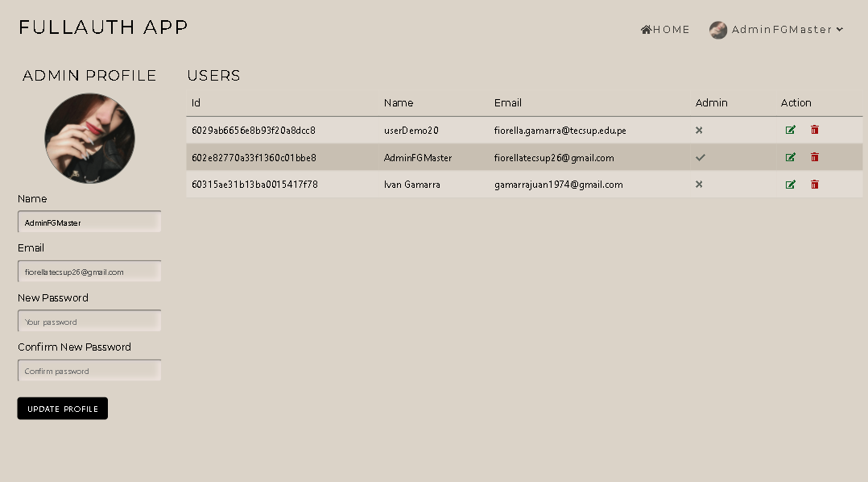This screenshot has height=482, width=868.
Task: Click the Admin column header
Action: 711,102
